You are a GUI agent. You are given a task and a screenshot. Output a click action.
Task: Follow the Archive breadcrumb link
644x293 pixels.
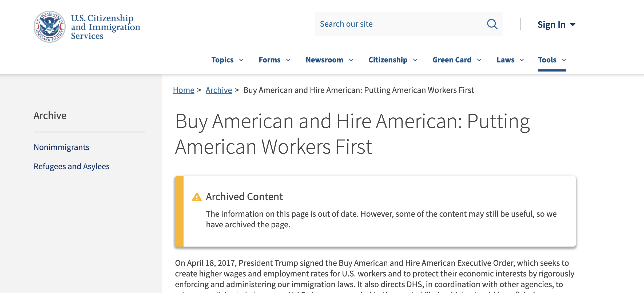click(219, 90)
